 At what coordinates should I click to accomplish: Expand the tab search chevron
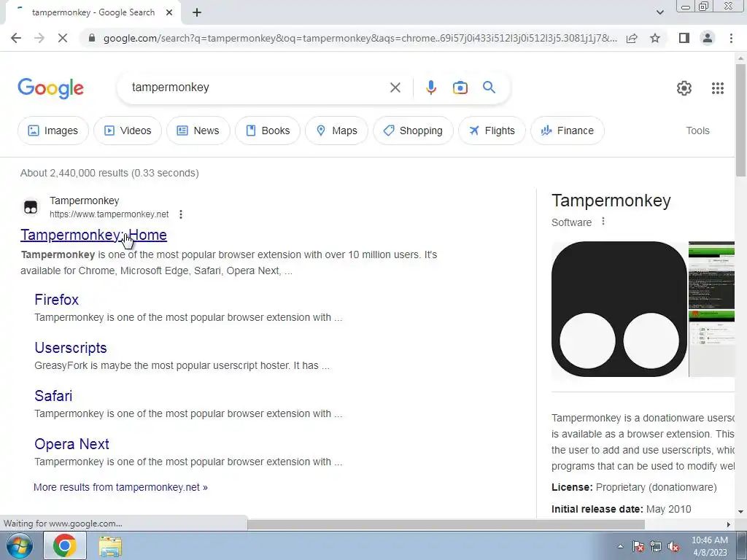[659, 13]
